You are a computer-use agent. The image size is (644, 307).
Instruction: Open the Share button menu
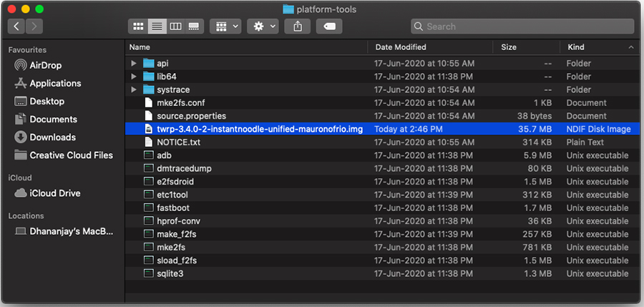[298, 26]
